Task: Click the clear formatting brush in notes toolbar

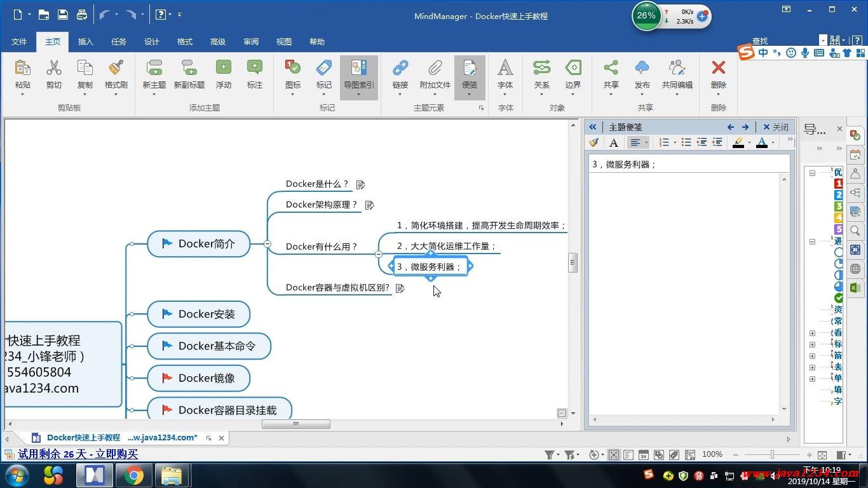Action: [594, 142]
